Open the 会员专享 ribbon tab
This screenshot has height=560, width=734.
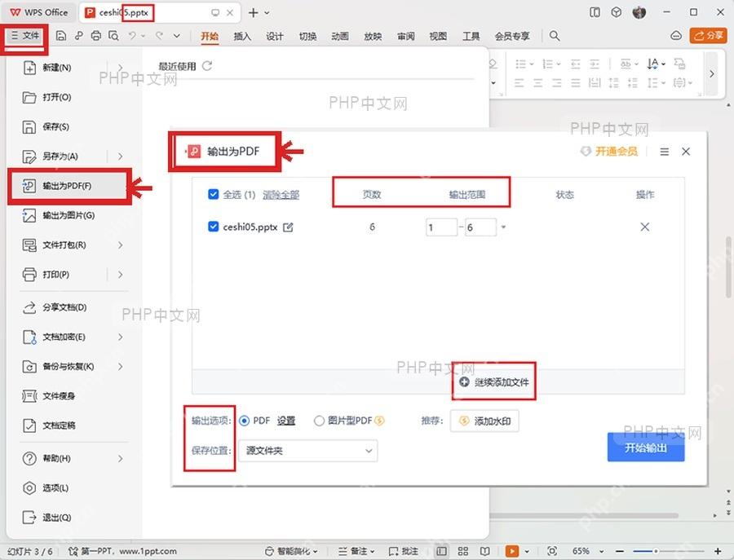click(512, 36)
